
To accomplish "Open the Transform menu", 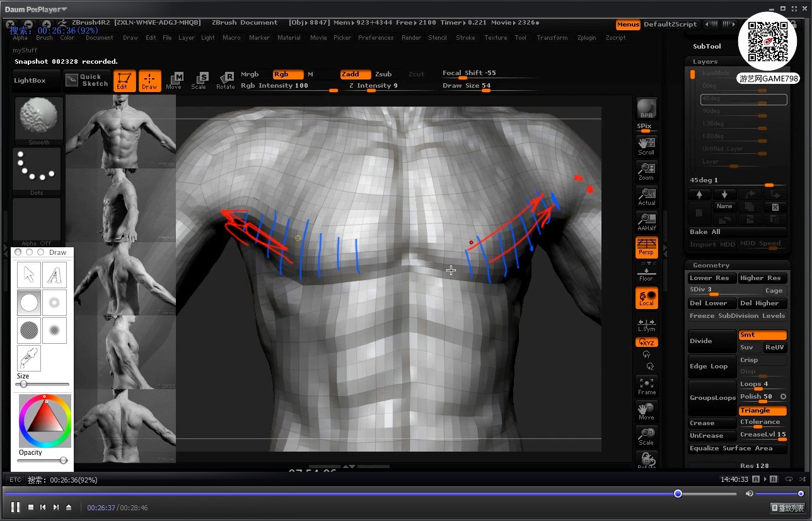I will [x=552, y=38].
